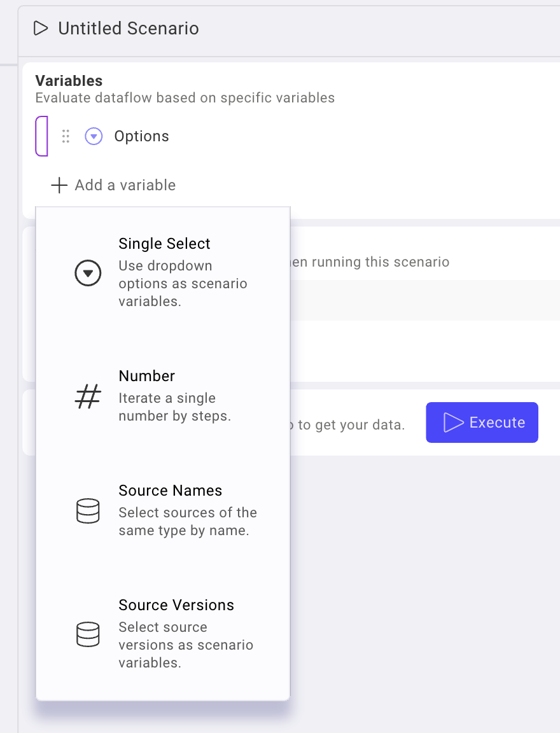Click 'Use dropdown options as scenario variables' description
Image resolution: width=560 pixels, height=733 pixels.
[183, 283]
